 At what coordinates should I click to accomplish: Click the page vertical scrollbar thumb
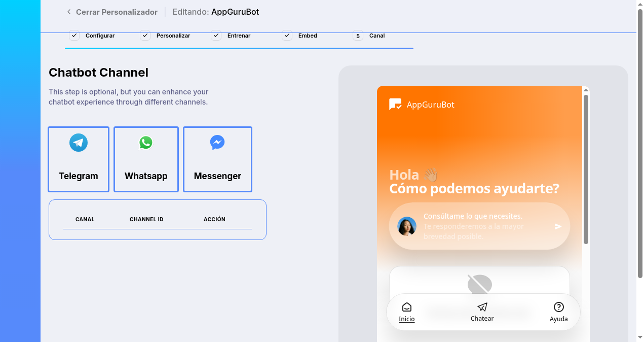tap(640, 144)
